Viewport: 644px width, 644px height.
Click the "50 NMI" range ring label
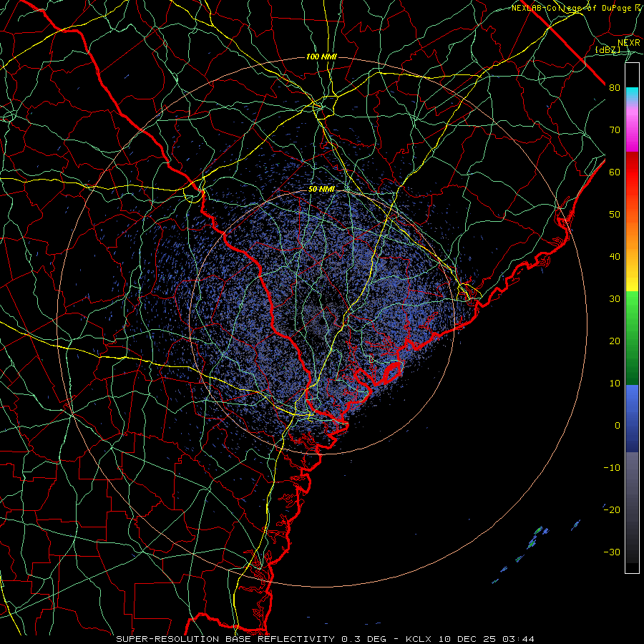coord(321,190)
